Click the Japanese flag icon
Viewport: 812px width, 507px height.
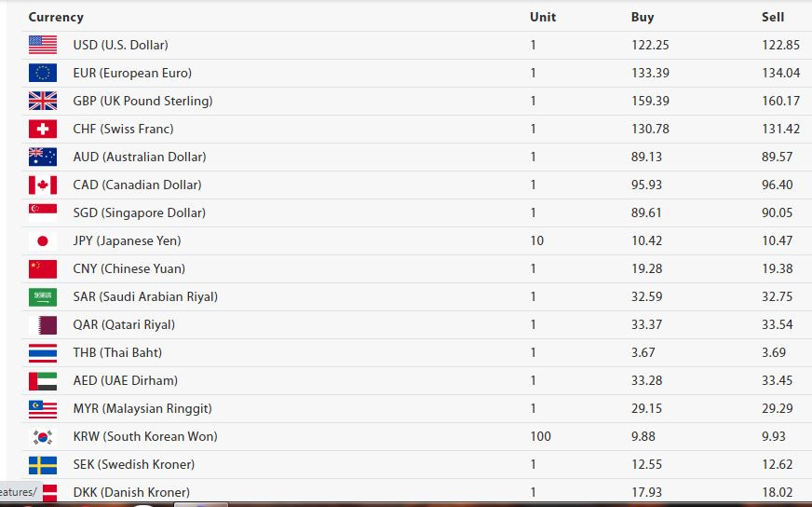tap(43, 241)
